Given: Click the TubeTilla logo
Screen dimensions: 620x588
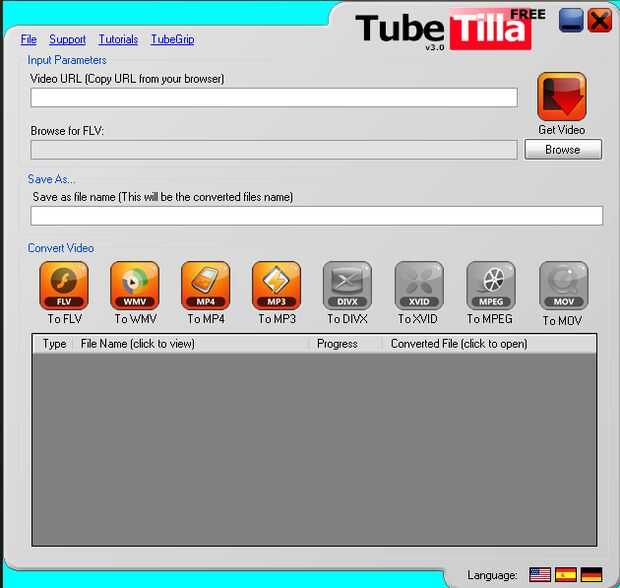Looking at the screenshot, I should point(449,30).
